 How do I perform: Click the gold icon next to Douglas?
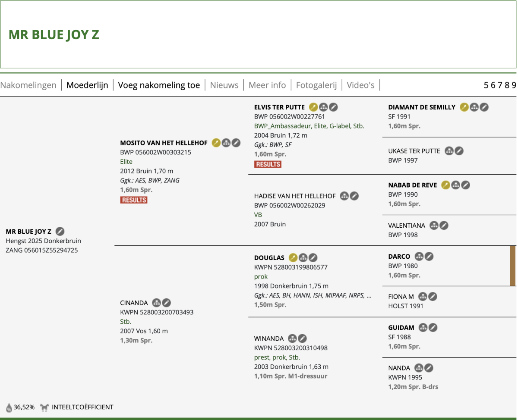pyautogui.click(x=293, y=258)
